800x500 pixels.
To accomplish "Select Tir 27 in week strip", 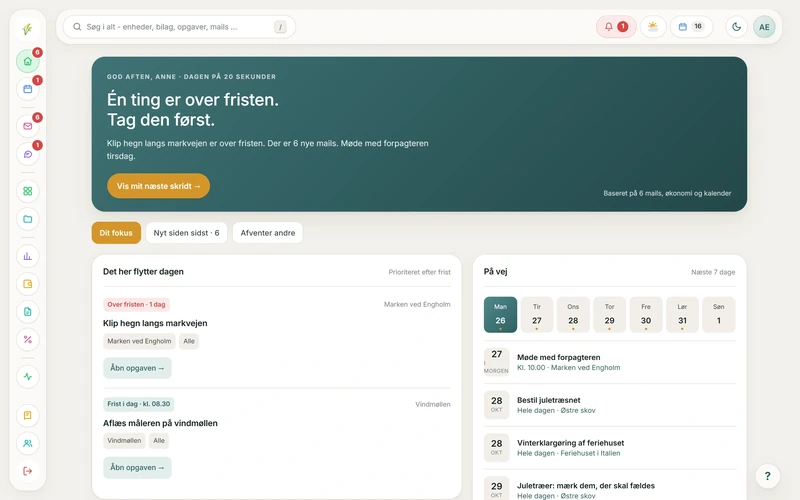I will click(x=537, y=314).
